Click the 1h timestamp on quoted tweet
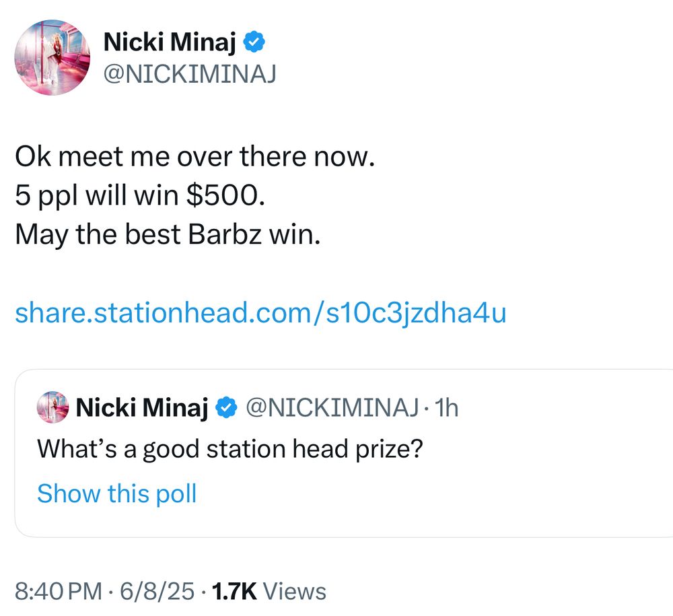 [x=446, y=407]
